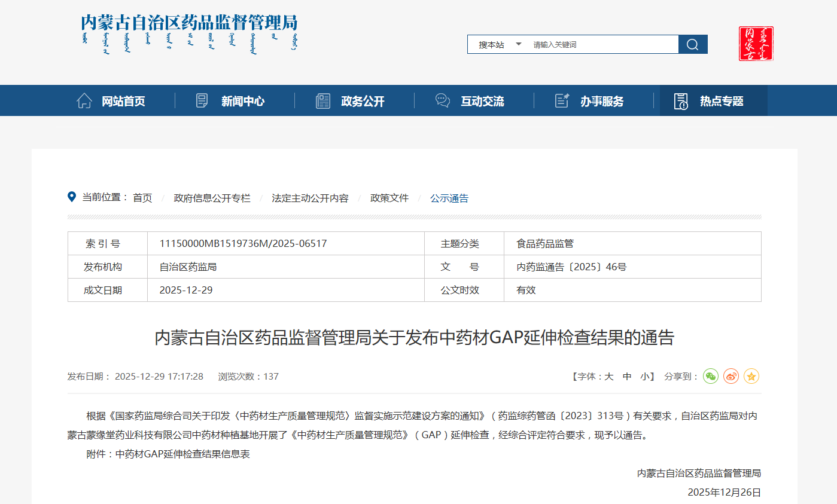Click the 互动交流 chat bubble icon
Image resolution: width=837 pixels, height=504 pixels.
click(x=443, y=100)
